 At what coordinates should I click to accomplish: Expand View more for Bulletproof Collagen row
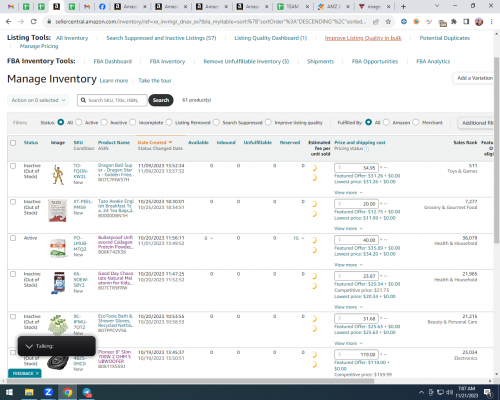[x=348, y=265]
